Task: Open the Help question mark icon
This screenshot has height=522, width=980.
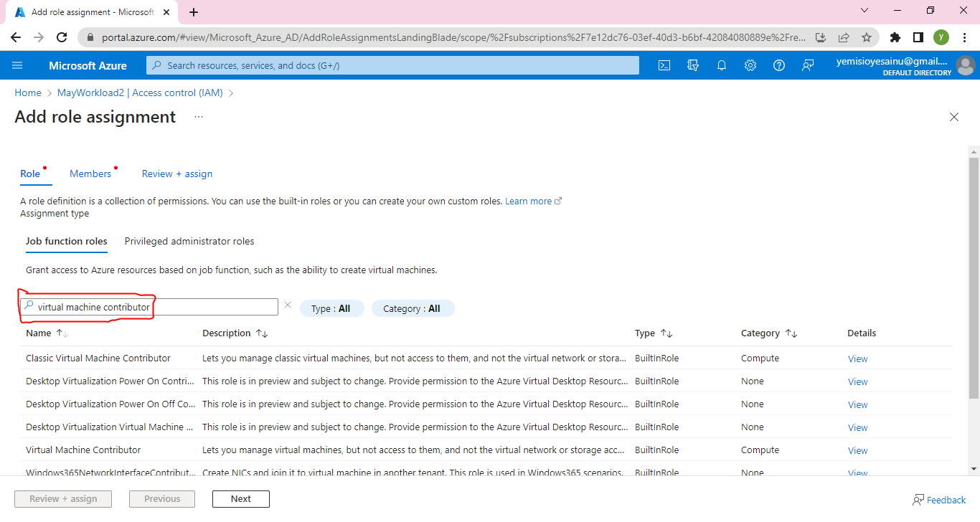Action: (x=779, y=65)
